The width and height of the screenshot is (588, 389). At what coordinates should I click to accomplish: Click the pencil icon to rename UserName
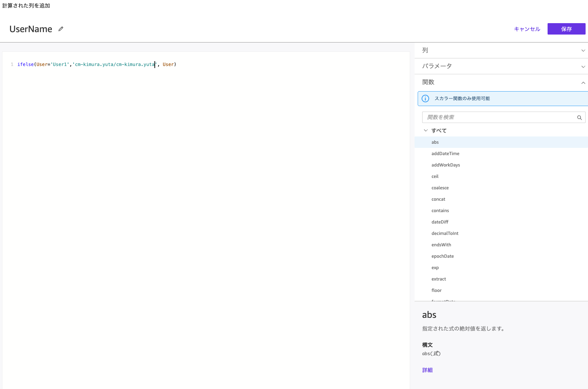click(x=60, y=29)
